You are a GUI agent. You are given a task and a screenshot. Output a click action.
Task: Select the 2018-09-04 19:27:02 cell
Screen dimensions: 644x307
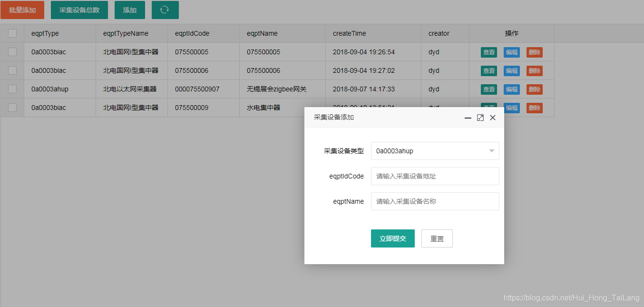(x=373, y=70)
